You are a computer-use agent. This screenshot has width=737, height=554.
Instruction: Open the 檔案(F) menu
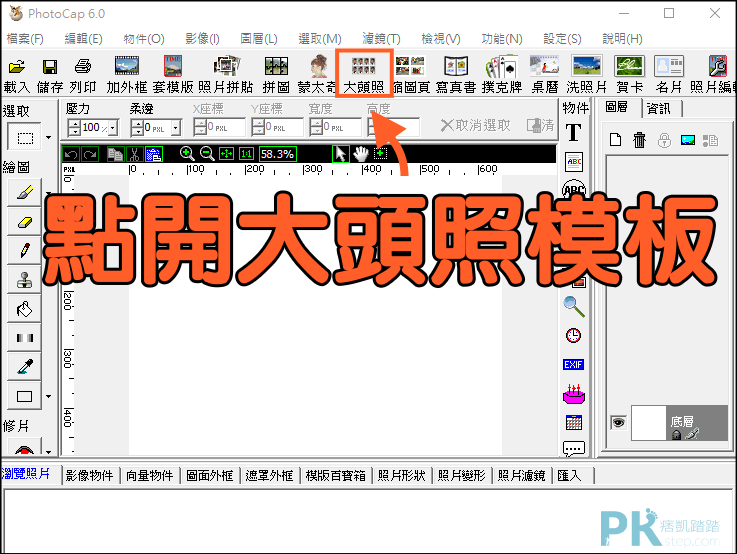point(25,39)
